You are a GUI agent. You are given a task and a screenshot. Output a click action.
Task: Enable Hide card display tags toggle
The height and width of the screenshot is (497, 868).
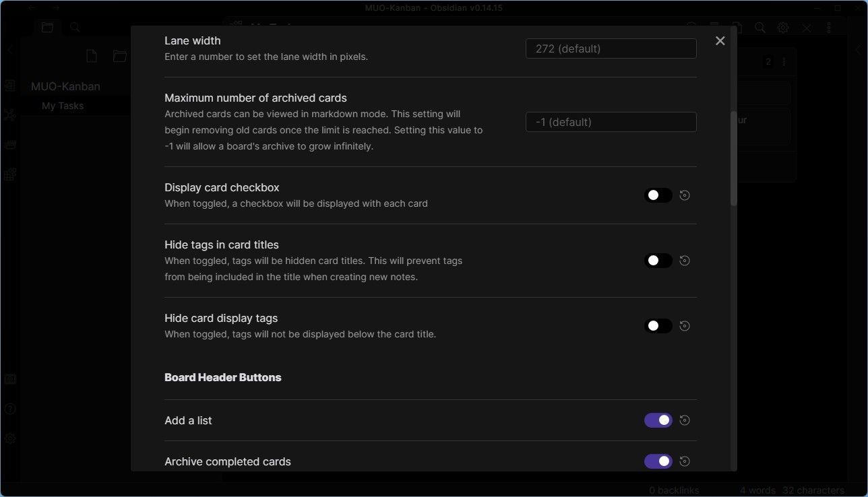click(658, 326)
